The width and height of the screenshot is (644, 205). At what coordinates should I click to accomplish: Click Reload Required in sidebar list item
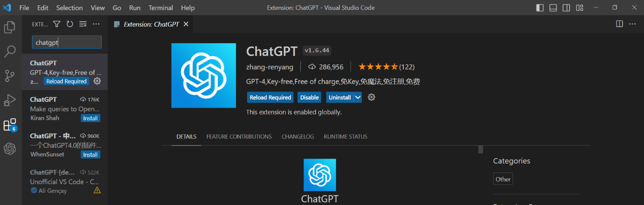67,82
